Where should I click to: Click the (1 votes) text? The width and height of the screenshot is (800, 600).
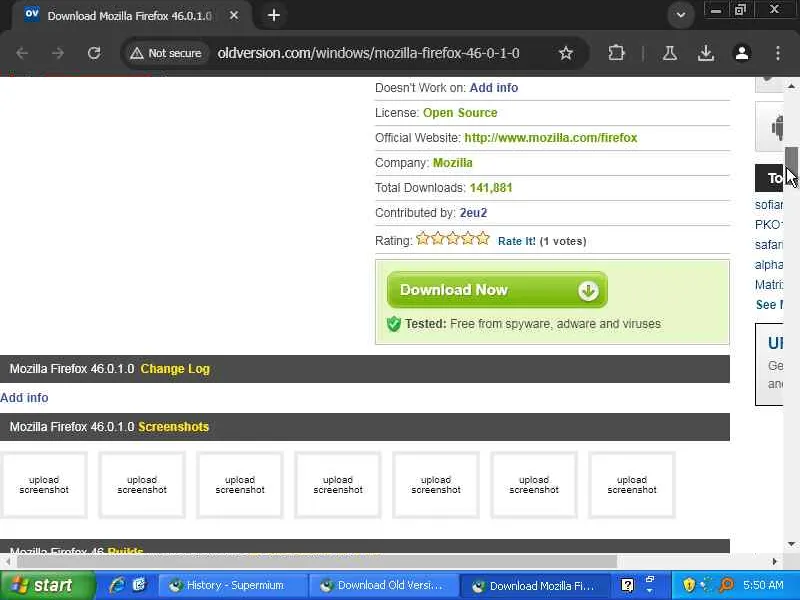coord(563,241)
